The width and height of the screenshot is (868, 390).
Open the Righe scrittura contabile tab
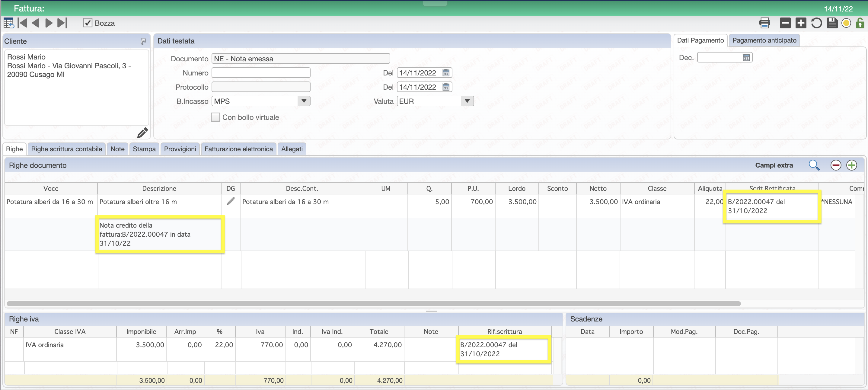tap(66, 149)
